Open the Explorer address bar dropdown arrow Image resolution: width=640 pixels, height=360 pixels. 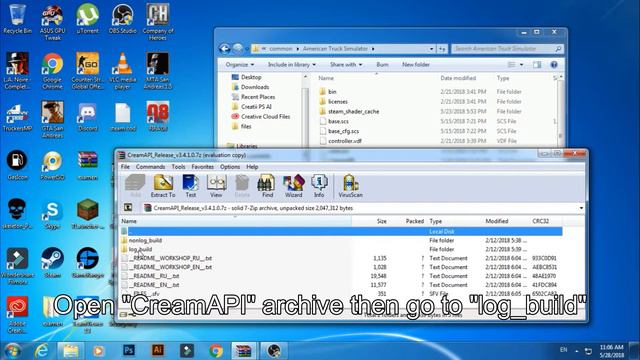431,49
